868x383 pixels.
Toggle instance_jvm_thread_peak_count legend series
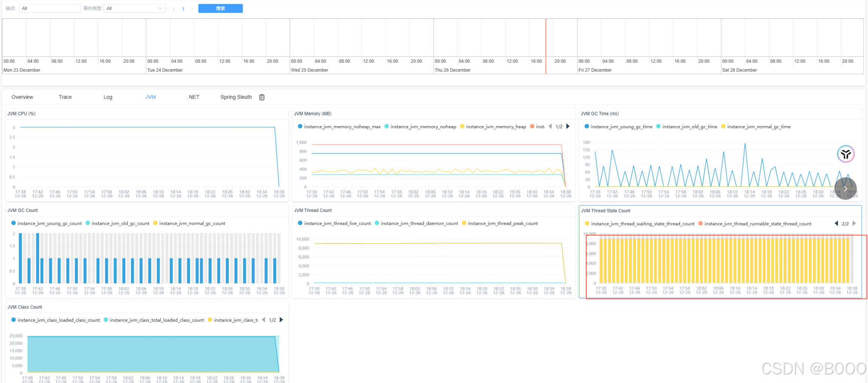click(x=500, y=223)
